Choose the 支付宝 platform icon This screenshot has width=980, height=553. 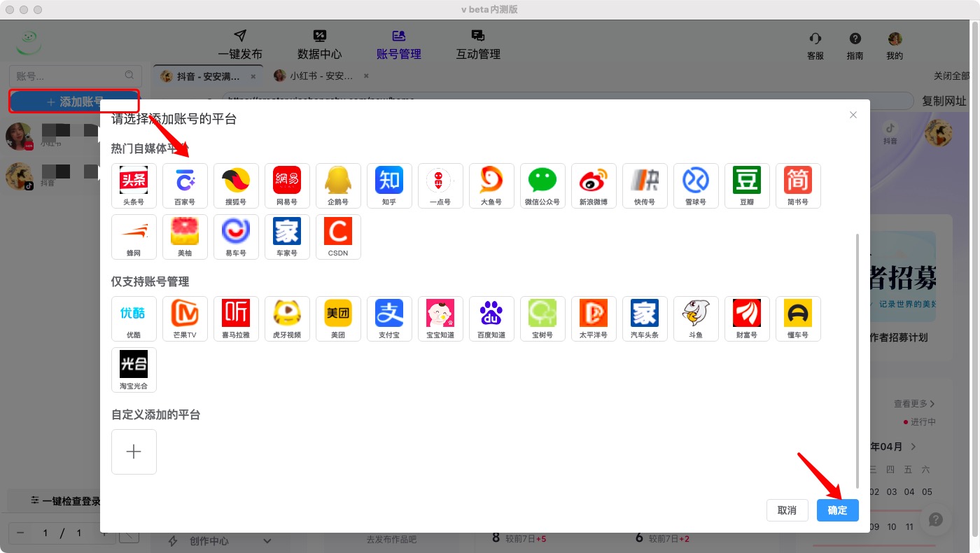[389, 318]
